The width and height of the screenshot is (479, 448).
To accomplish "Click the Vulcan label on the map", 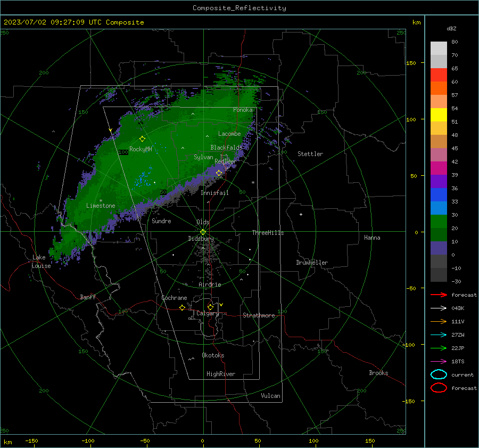I will tap(270, 396).
